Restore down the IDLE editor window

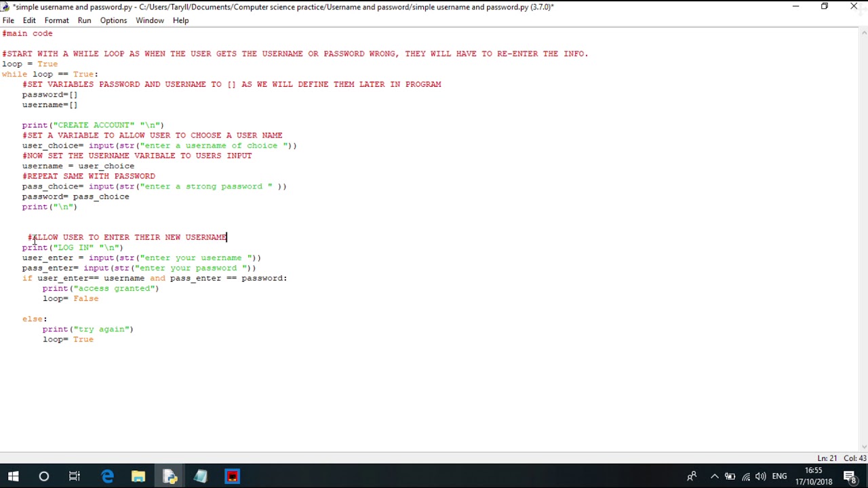pos(825,7)
